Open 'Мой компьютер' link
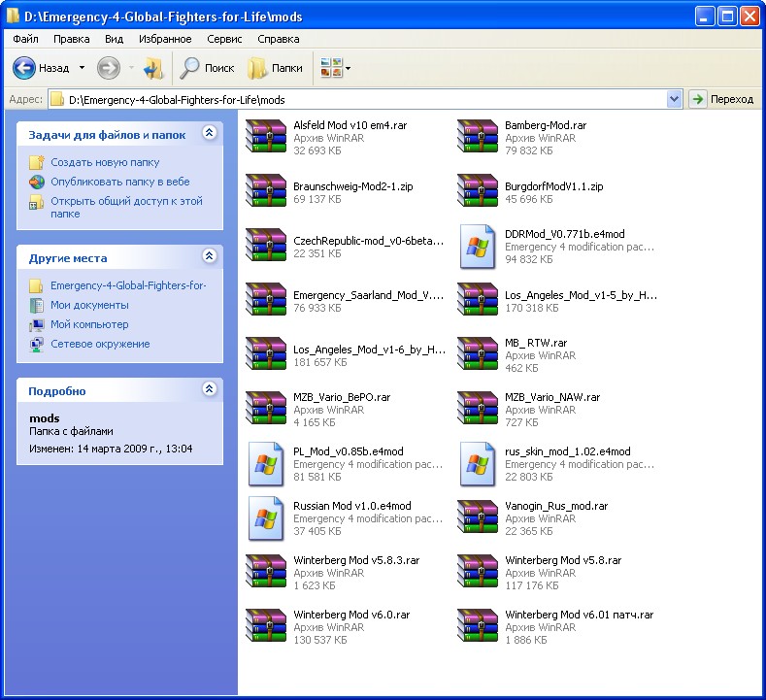 pyautogui.click(x=90, y=324)
